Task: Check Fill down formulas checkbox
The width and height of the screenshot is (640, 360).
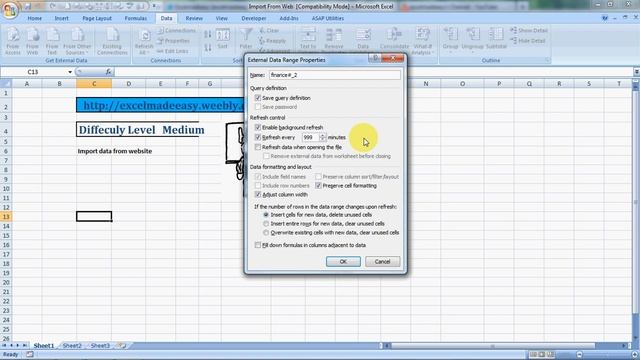Action: coord(258,245)
